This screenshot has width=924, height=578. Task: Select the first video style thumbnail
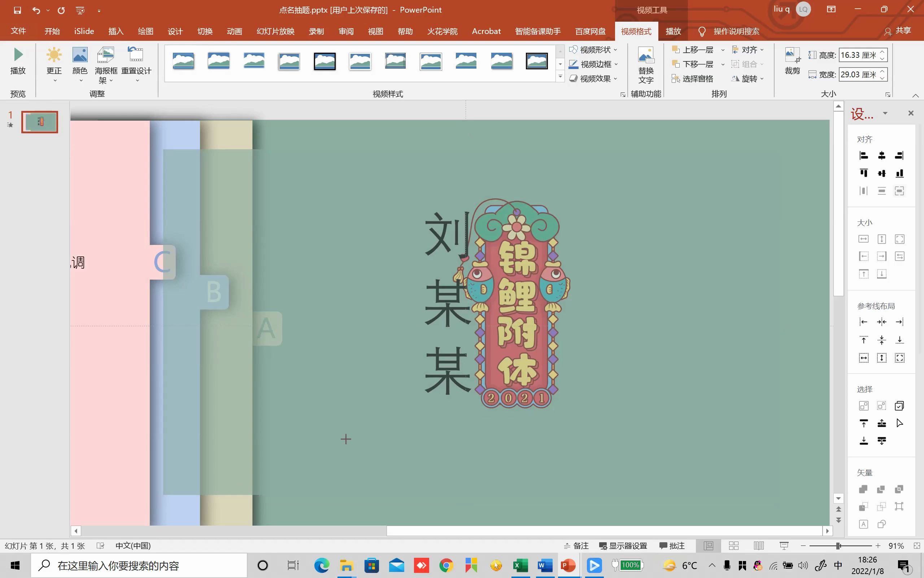pos(183,61)
